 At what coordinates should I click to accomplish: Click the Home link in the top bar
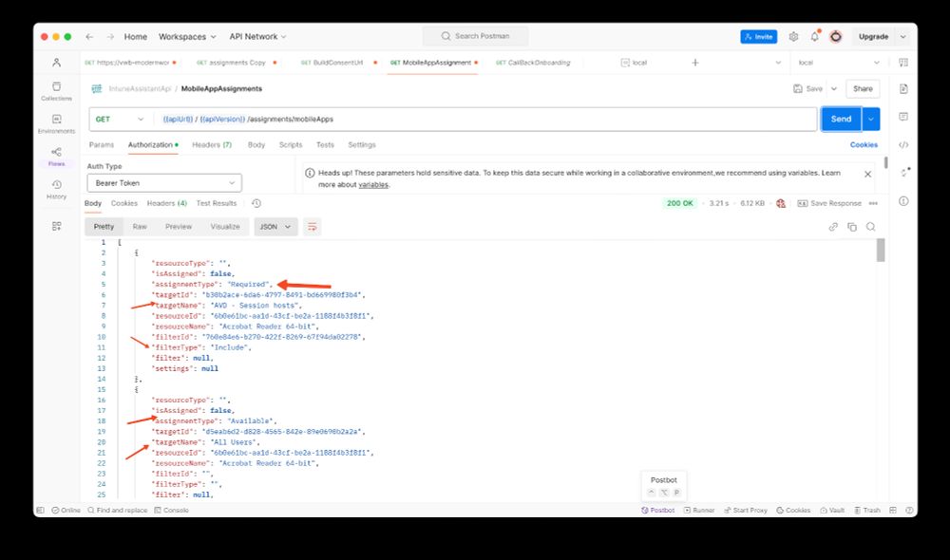(x=136, y=37)
